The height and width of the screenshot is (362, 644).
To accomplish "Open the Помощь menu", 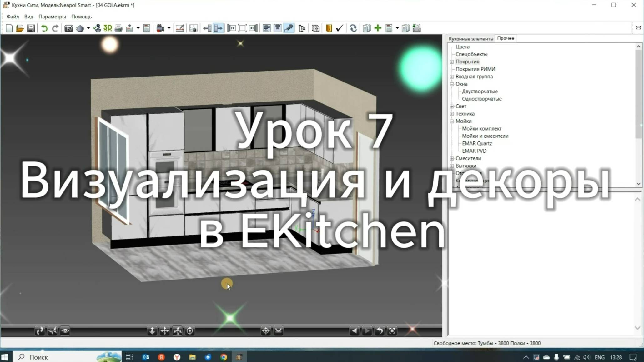I will coord(81,17).
